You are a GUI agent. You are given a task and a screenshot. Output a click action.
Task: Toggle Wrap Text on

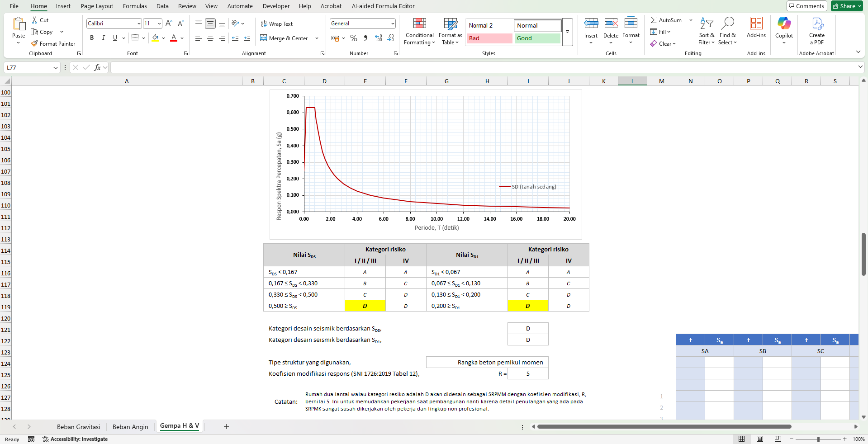pyautogui.click(x=277, y=24)
